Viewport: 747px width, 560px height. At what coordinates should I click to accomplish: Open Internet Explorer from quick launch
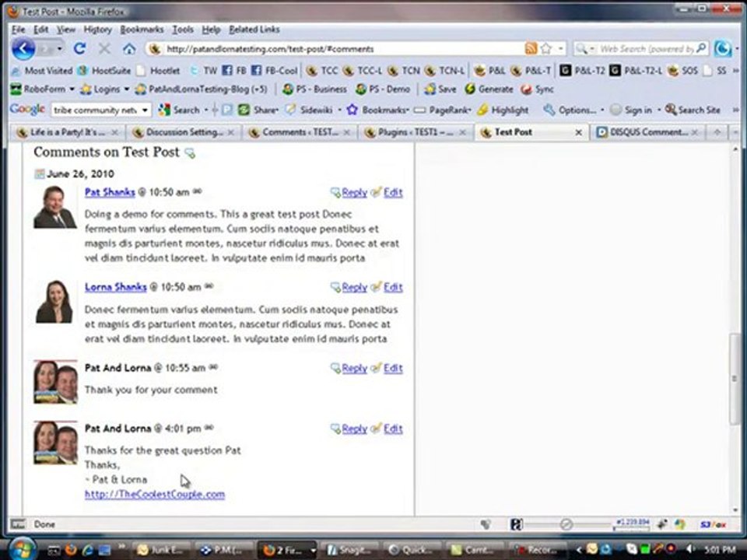click(x=88, y=550)
